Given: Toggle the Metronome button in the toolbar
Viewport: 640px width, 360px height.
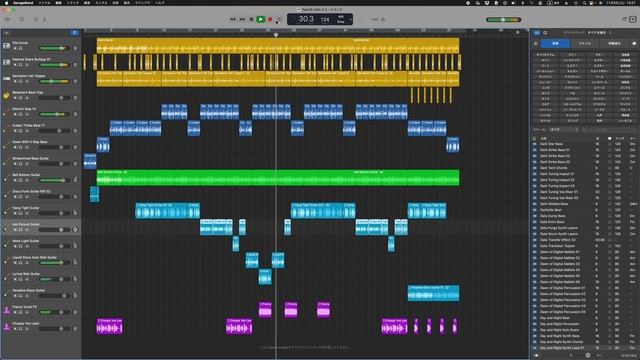Looking at the screenshot, I should pos(383,19).
